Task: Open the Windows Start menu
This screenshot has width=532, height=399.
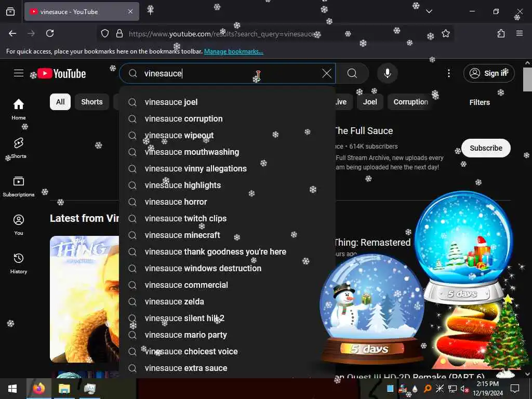Action: click(x=12, y=389)
